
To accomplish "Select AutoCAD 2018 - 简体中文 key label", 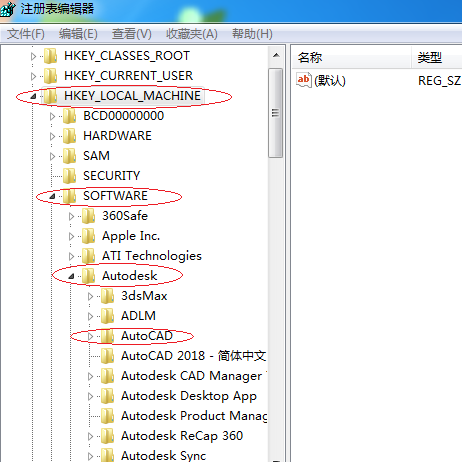I will tap(193, 356).
